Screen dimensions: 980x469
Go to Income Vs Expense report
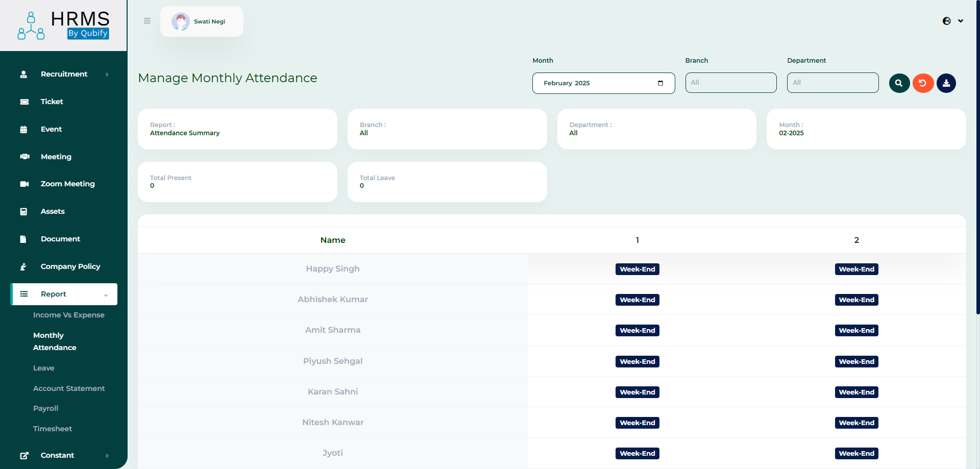pos(69,315)
